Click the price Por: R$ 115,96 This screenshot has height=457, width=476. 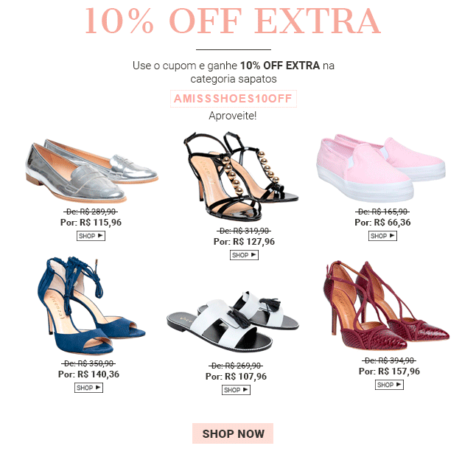click(91, 223)
